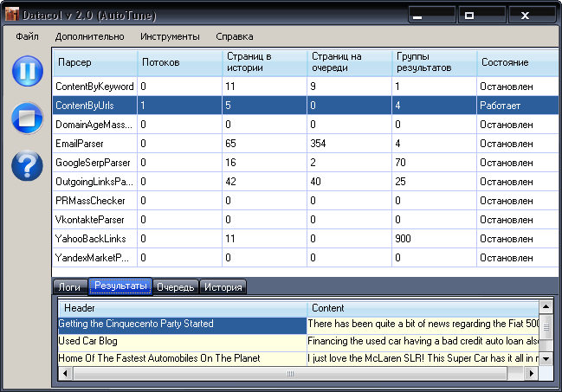This screenshot has height=392, width=562.
Task: Switch to the Очередь tab
Action: pos(175,287)
